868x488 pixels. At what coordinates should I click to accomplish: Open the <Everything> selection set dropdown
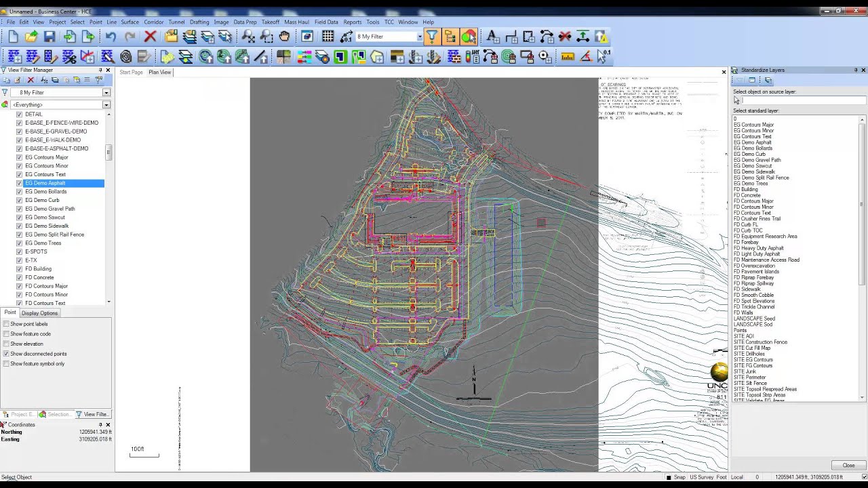(x=106, y=105)
